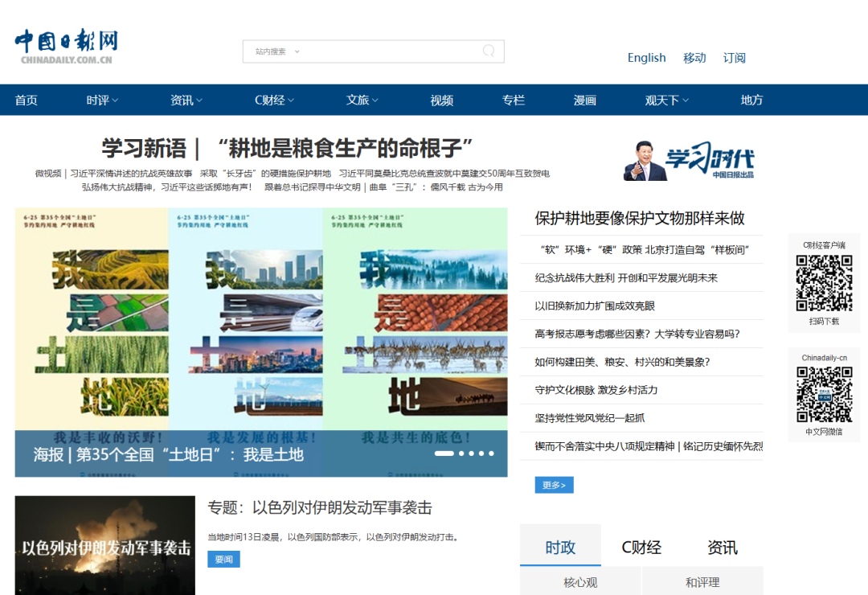This screenshot has width=868, height=595.
Task: Click the C财经客户端 QR code
Action: pos(824,283)
